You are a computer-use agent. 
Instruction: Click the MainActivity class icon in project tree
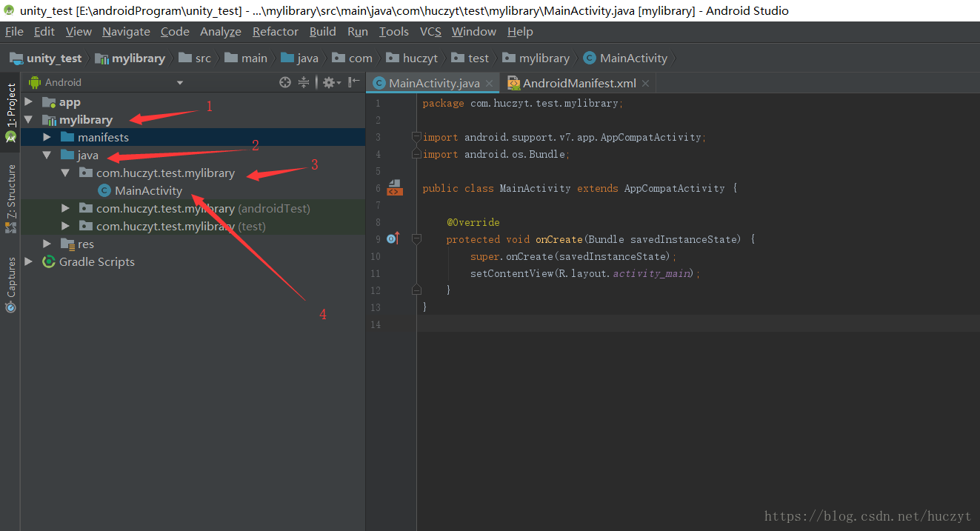pyautogui.click(x=104, y=191)
